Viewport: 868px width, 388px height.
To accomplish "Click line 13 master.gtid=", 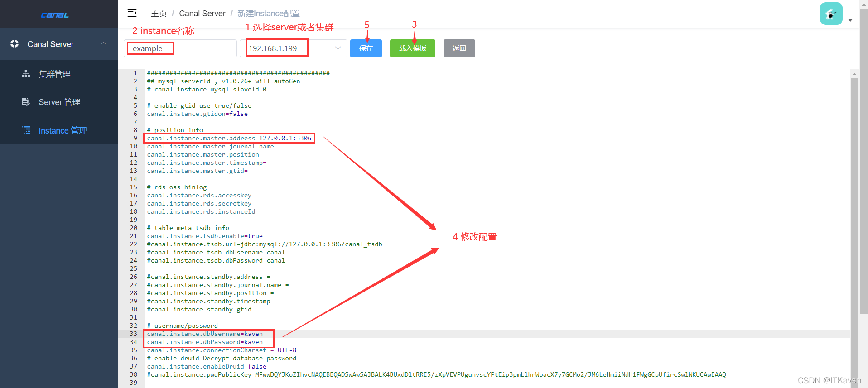I will coord(197,171).
